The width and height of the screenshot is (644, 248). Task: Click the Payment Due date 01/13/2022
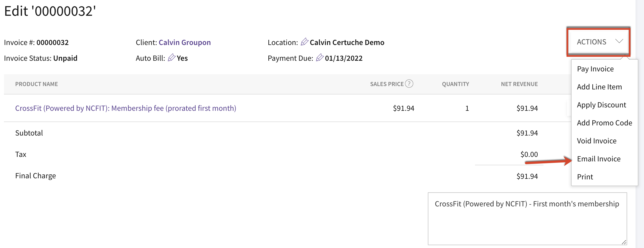tap(344, 58)
